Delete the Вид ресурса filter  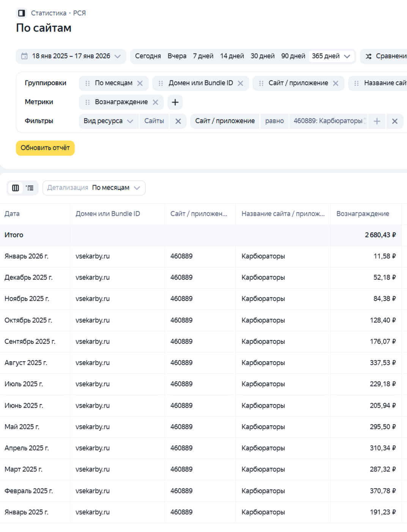click(x=178, y=121)
